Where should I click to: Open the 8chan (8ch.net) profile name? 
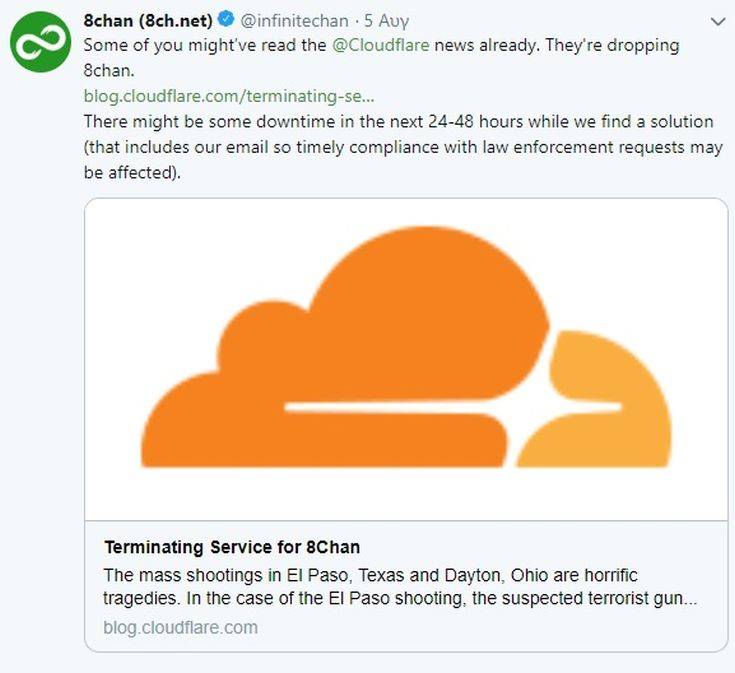click(147, 21)
